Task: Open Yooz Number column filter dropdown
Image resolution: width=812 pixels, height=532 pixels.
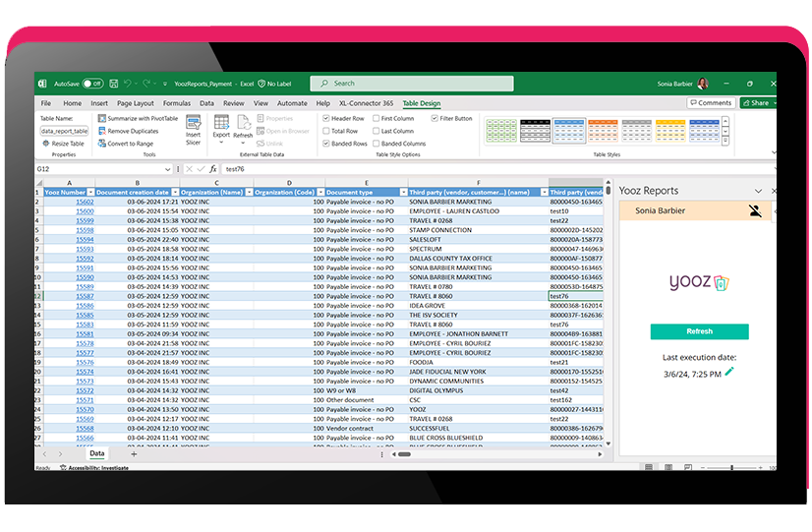Action: tap(90, 192)
